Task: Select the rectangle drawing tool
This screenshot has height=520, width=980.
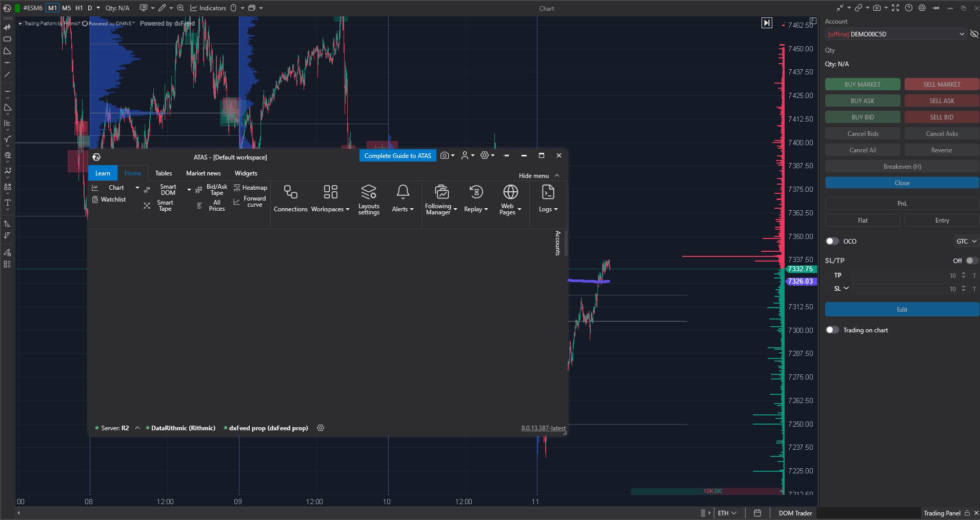Action: pos(7,39)
